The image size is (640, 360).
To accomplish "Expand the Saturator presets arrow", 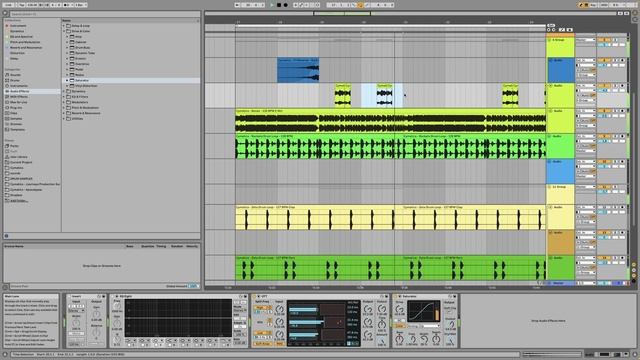I will tap(67, 80).
